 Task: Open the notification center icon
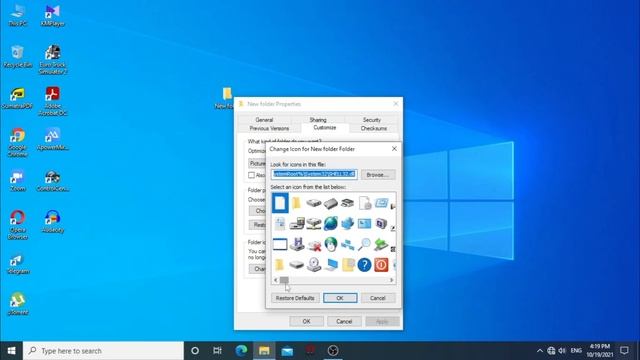[624, 351]
